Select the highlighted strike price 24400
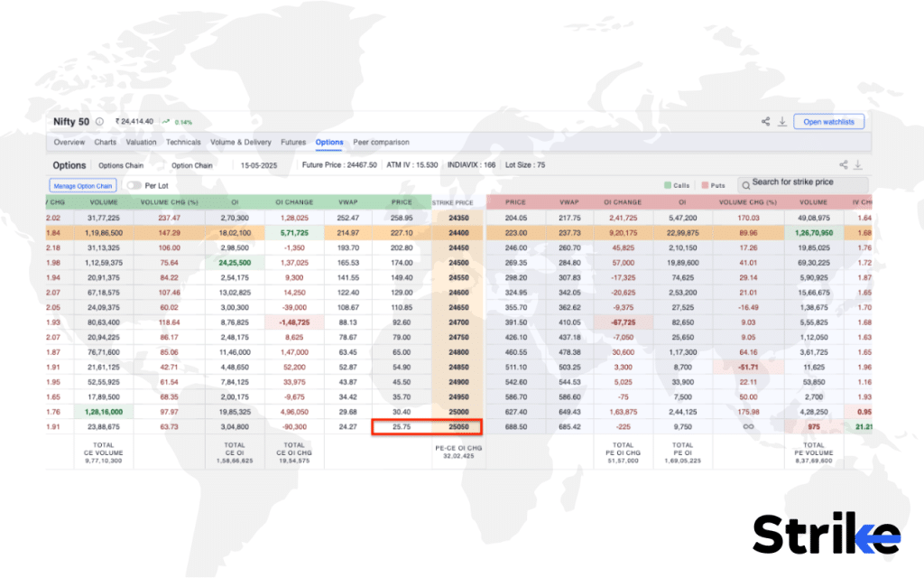Screen dimensions: 924x578 (458, 233)
